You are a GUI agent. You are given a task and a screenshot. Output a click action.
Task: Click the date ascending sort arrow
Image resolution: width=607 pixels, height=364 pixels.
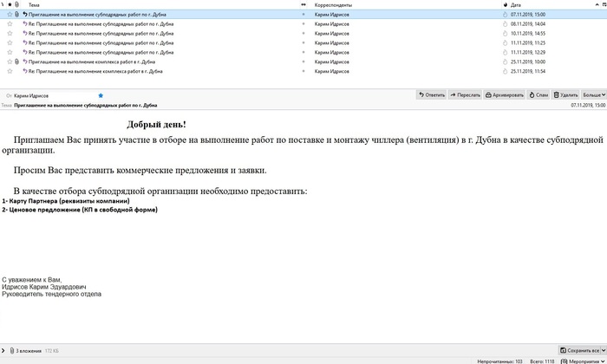click(597, 4)
